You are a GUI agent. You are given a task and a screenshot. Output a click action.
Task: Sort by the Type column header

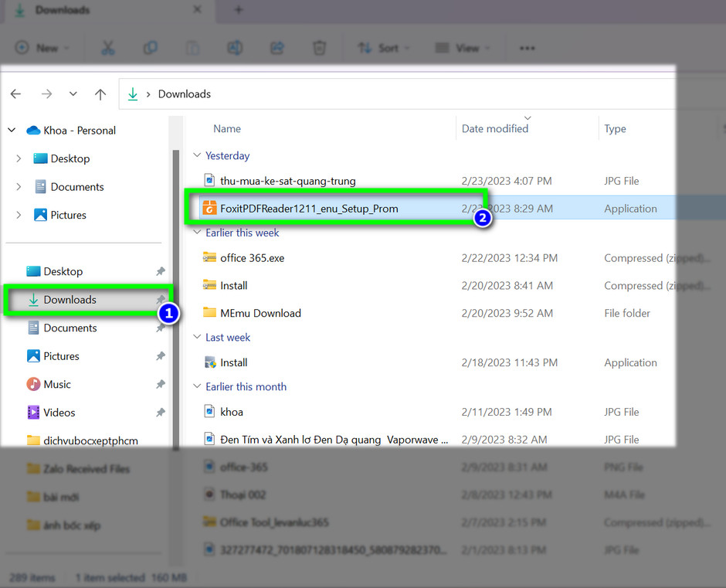(x=615, y=129)
